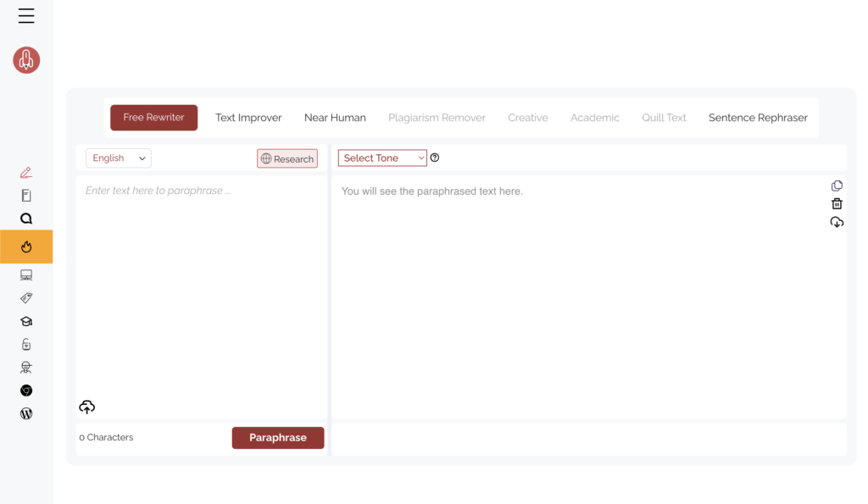Open the hamburger menu
This screenshot has height=504, width=868.
26,16
